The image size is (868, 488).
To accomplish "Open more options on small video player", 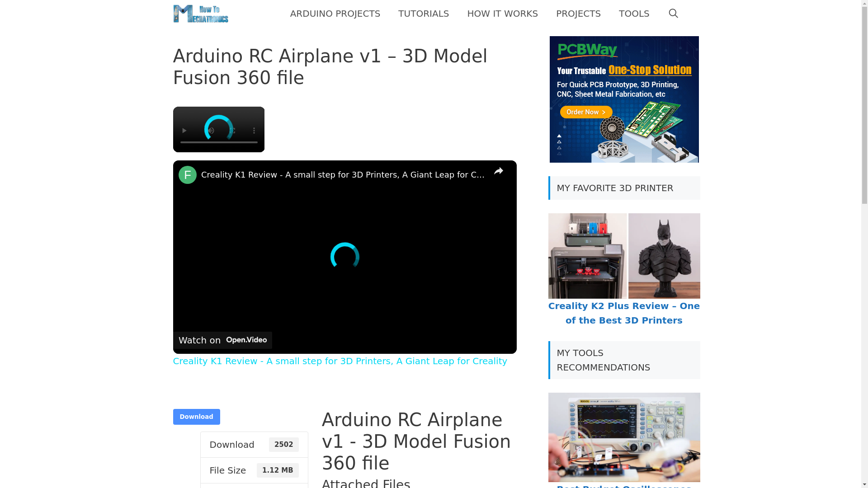I will (254, 131).
